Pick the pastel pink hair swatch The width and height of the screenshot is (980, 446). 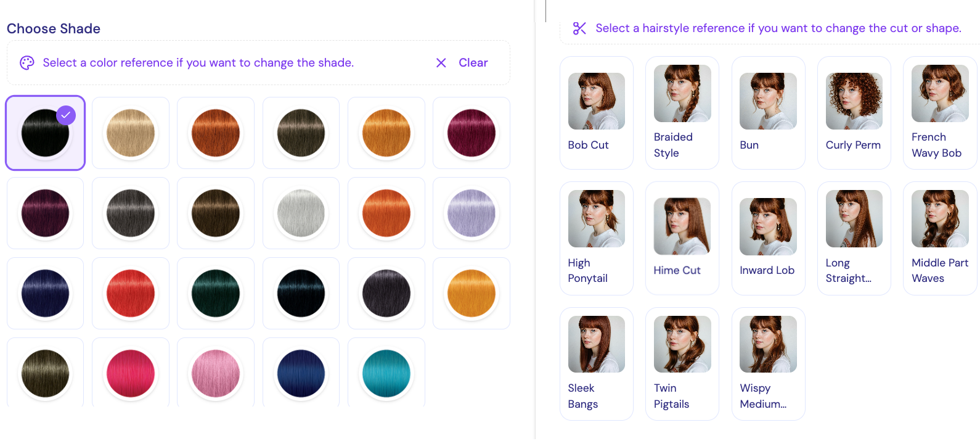pyautogui.click(x=216, y=373)
